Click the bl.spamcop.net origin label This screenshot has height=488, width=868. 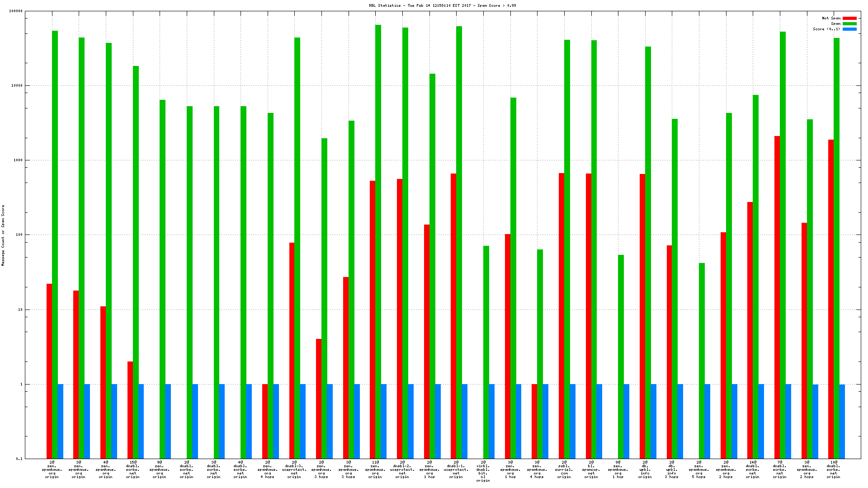(x=591, y=469)
